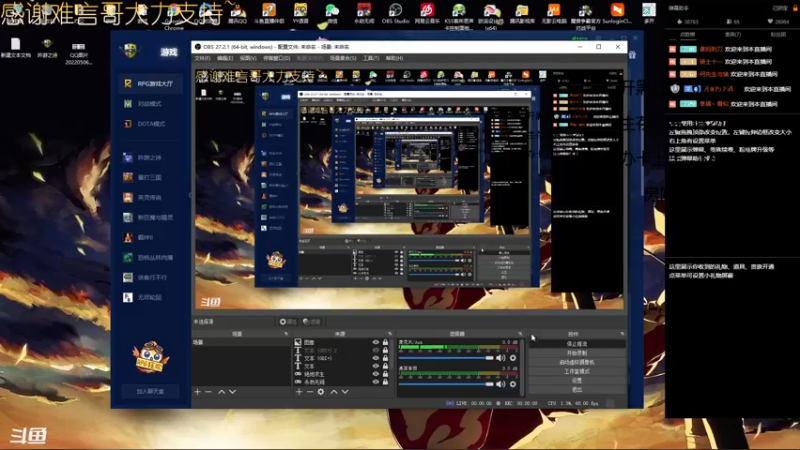Move the selected source down
The width and height of the screenshot is (800, 450).
coord(345,392)
